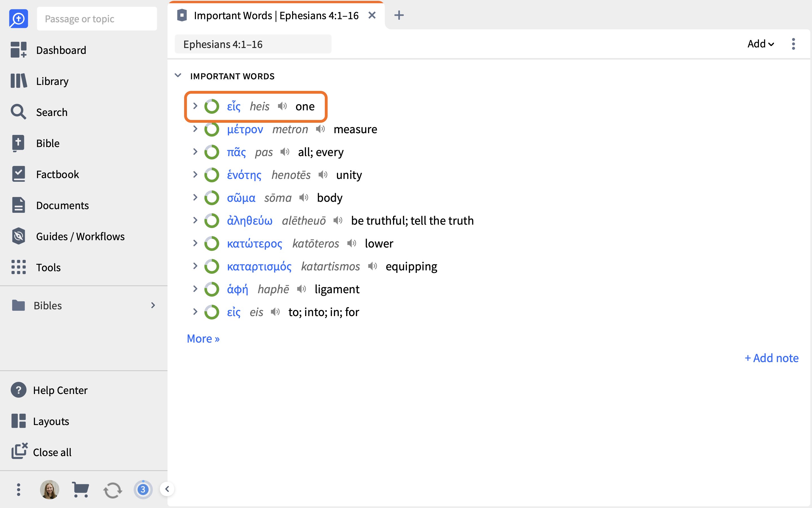812x508 pixels.
Task: Click the Close all icon
Action: [x=19, y=451]
